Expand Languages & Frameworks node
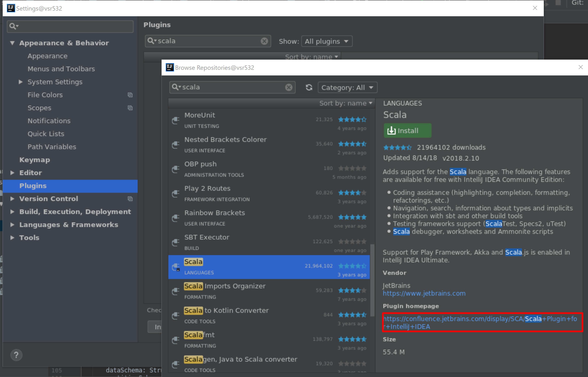Screen dimensions: 588x377 pos(12,225)
